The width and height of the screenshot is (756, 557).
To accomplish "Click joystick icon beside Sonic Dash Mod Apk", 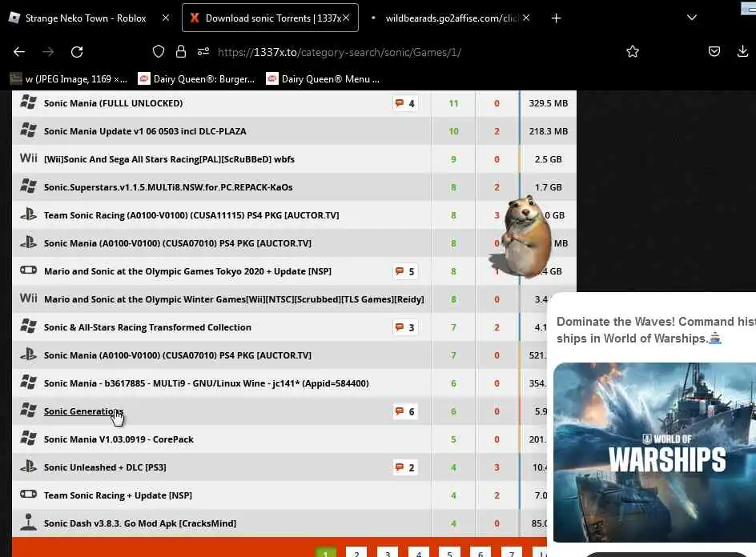I will coord(29,521).
